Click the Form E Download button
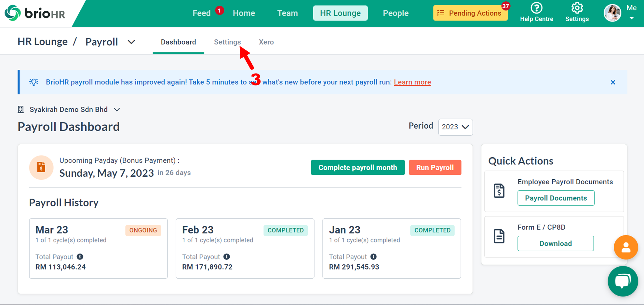 (x=556, y=243)
